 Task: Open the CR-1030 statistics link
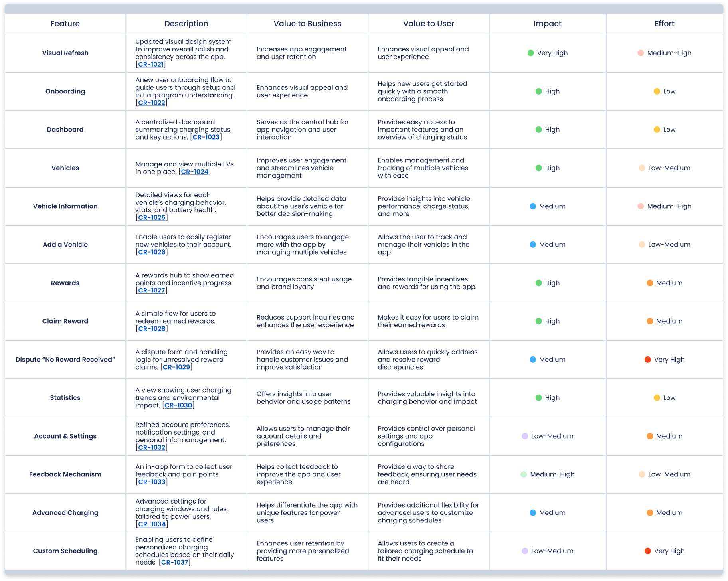click(178, 405)
